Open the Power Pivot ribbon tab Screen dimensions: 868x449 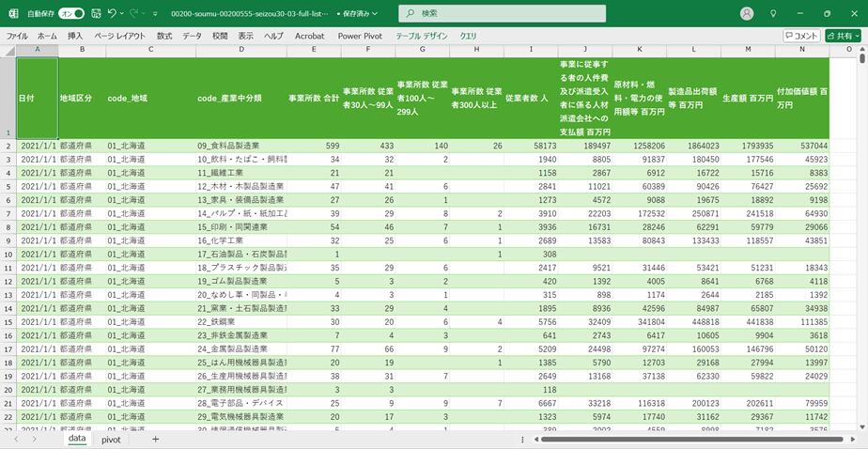[361, 36]
